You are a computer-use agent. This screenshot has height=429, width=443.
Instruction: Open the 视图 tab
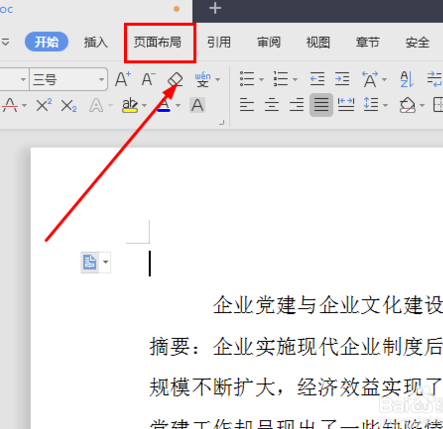(x=318, y=42)
